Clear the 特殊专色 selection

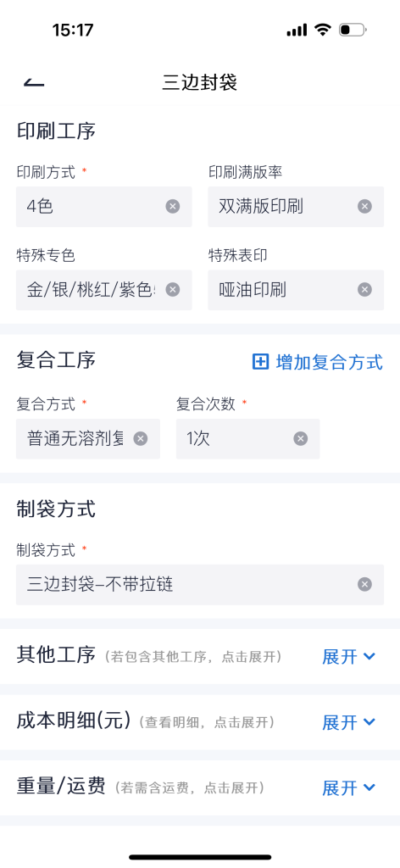click(173, 290)
